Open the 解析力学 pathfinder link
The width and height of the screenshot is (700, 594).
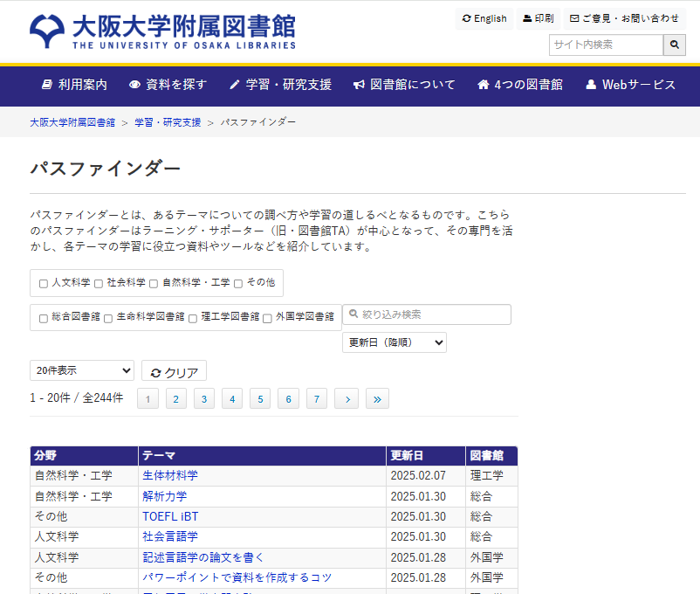(165, 496)
